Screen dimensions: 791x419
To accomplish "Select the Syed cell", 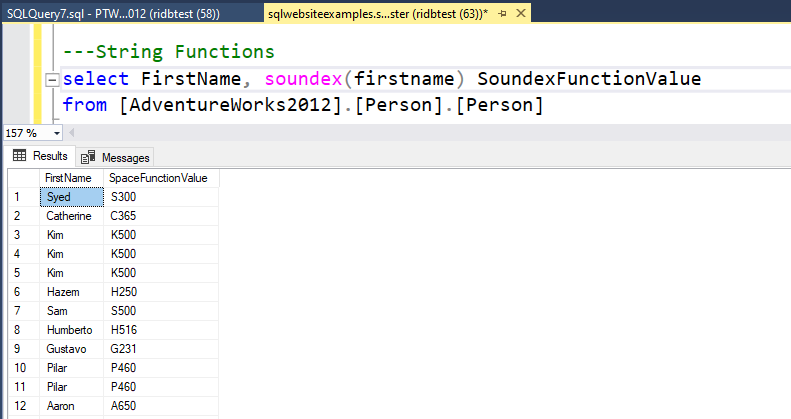I will (72, 197).
